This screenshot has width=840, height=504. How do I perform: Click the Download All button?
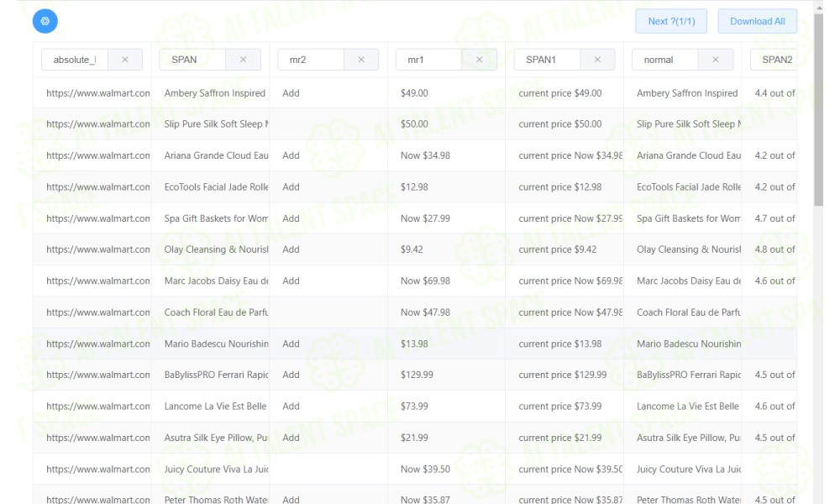click(758, 22)
